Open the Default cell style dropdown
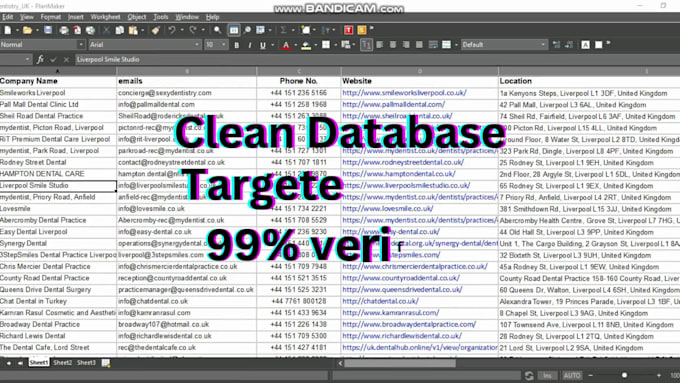 coord(543,45)
